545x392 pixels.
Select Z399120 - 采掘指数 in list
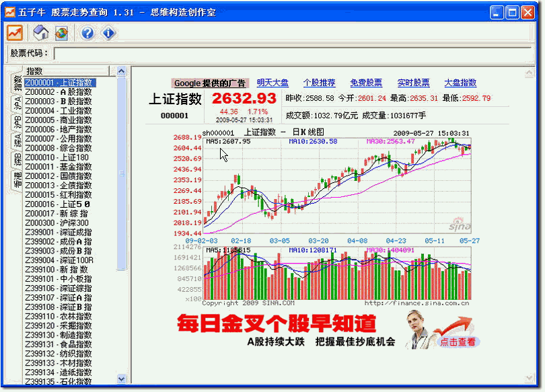pos(59,326)
